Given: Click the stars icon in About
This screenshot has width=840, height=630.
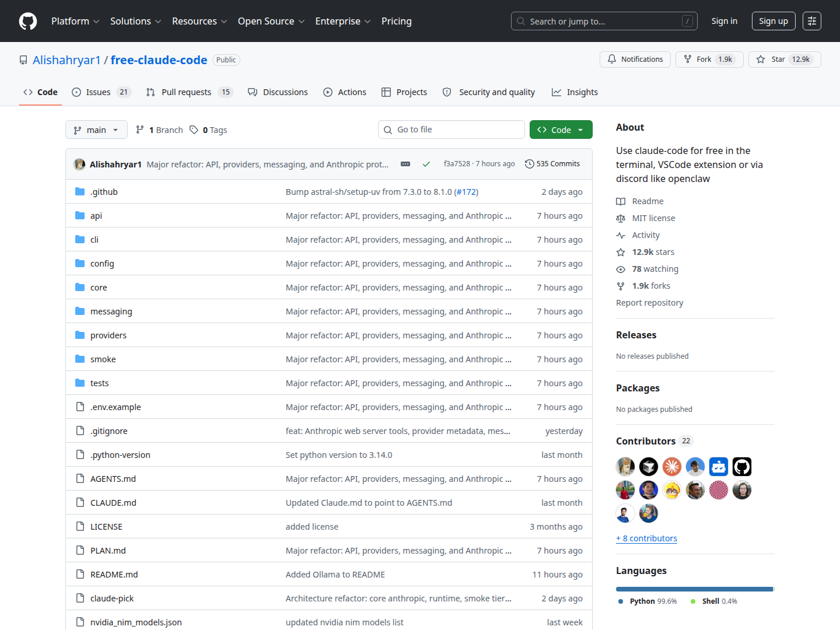Looking at the screenshot, I should 621,252.
